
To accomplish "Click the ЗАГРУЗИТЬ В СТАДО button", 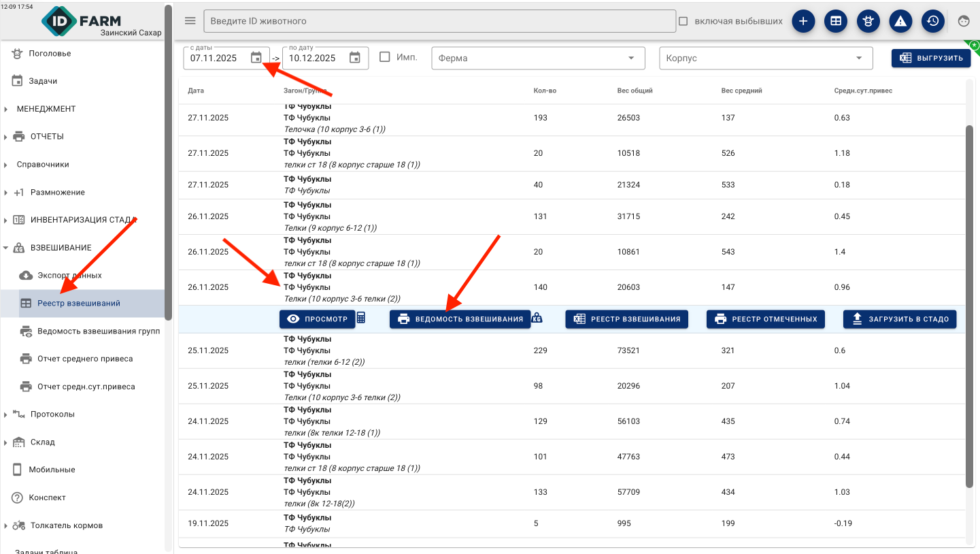I will (900, 319).
